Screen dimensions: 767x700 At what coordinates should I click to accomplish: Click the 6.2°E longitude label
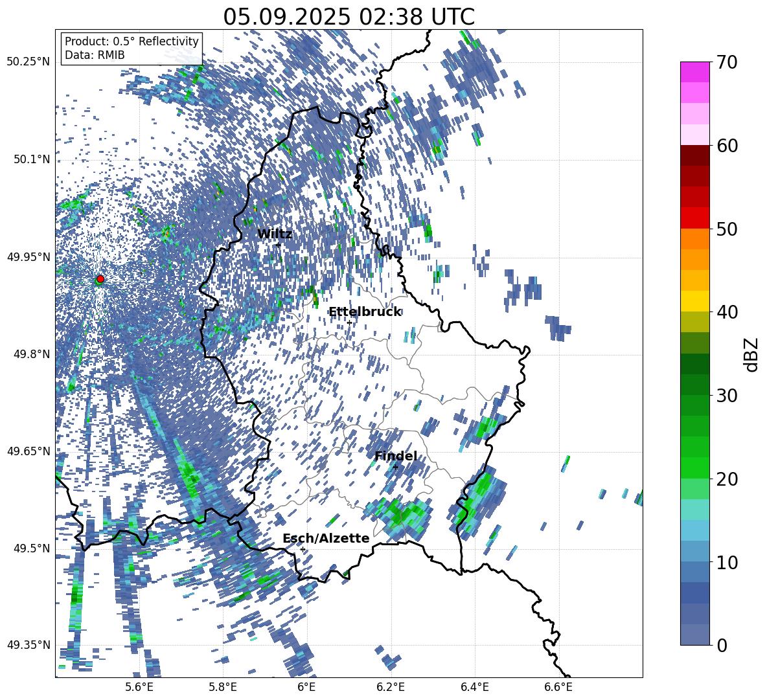click(x=391, y=688)
